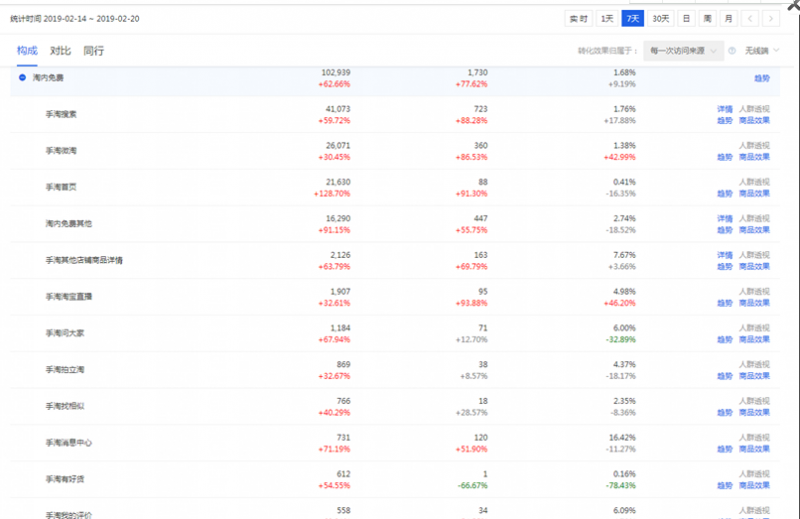Open the 每一次访问来源 dropdown

point(683,51)
